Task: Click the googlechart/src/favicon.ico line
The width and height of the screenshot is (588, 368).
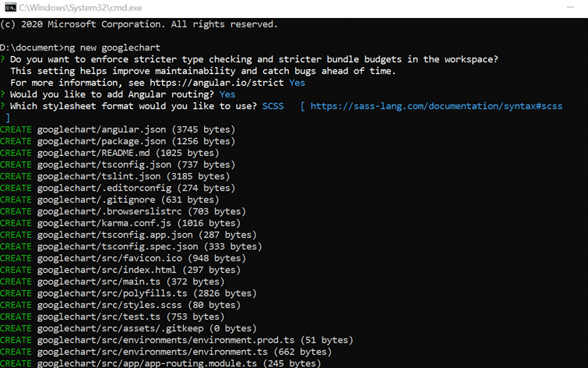Action: [x=123, y=258]
